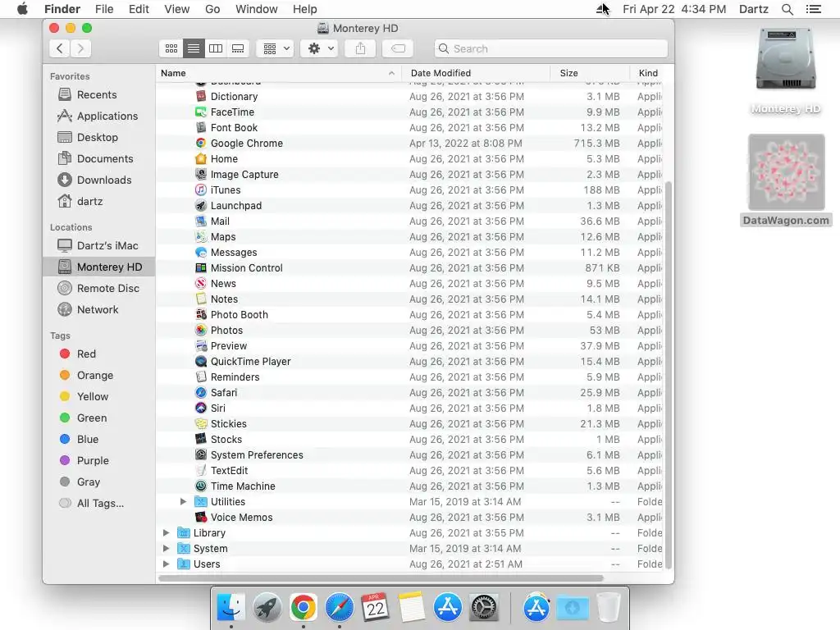Expand the Library folder disclosure triangle
840x630 pixels.
click(166, 532)
